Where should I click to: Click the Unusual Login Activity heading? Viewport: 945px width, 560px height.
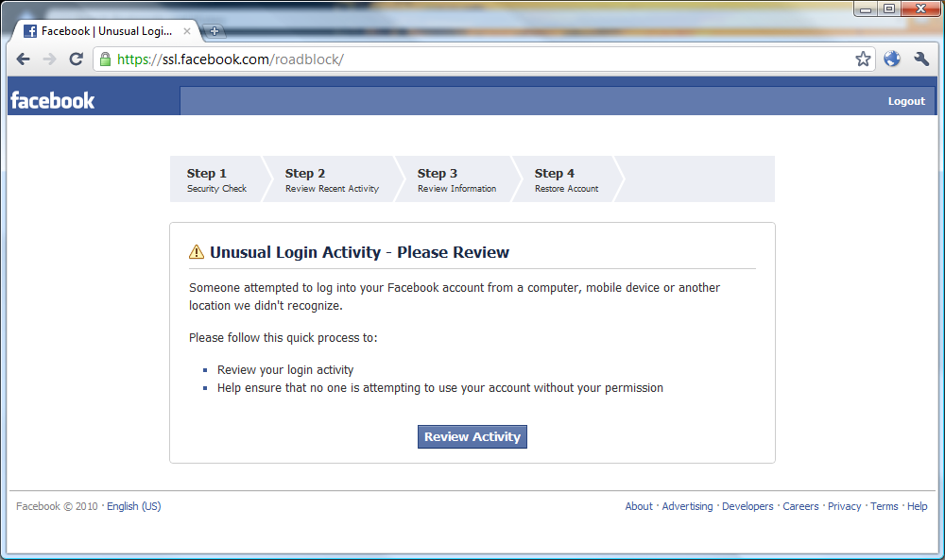pos(359,252)
